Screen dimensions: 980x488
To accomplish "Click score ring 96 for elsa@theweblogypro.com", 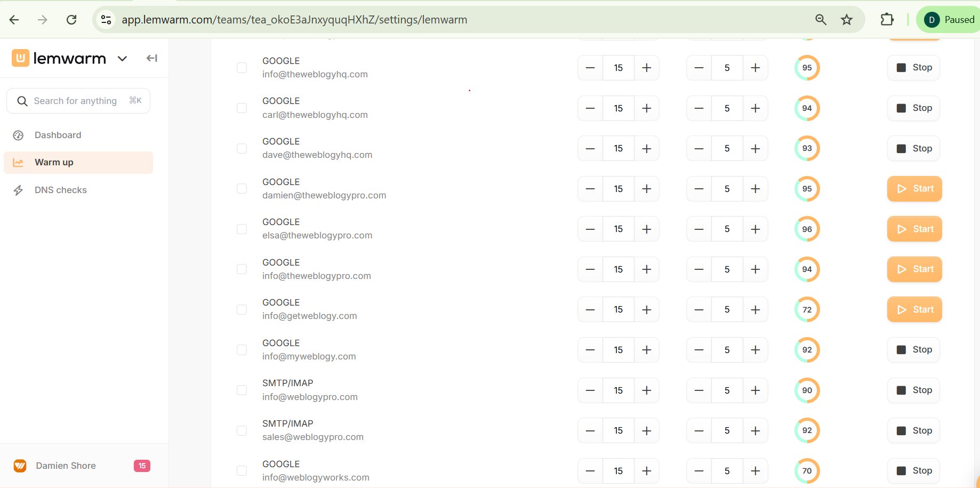I will click(807, 229).
